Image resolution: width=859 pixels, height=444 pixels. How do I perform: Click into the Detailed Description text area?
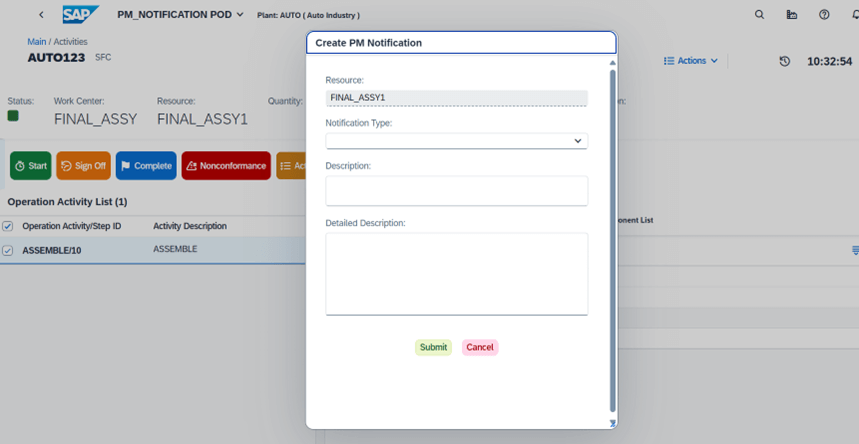click(x=456, y=274)
